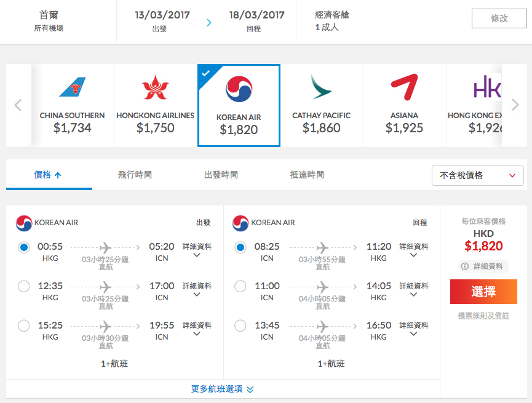This screenshot has height=403, width=532.
Task: Click the Korean Air $1,820 carousel price
Action: [239, 130]
